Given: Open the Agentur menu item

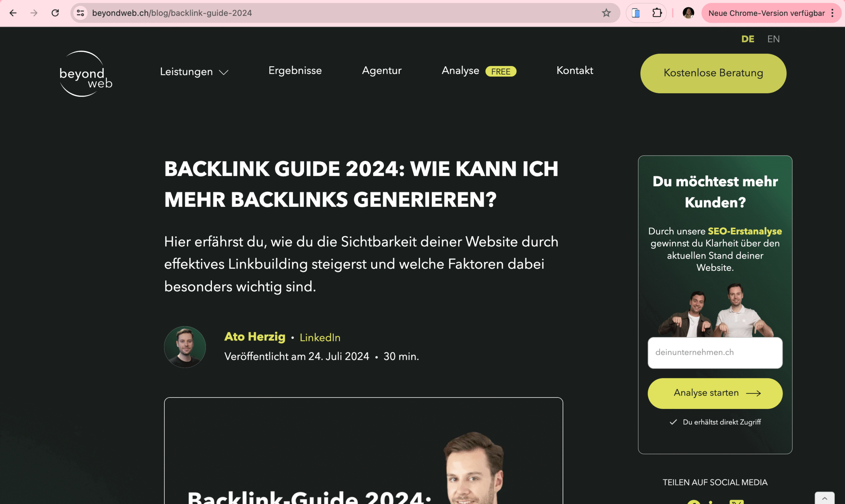Looking at the screenshot, I should click(382, 70).
